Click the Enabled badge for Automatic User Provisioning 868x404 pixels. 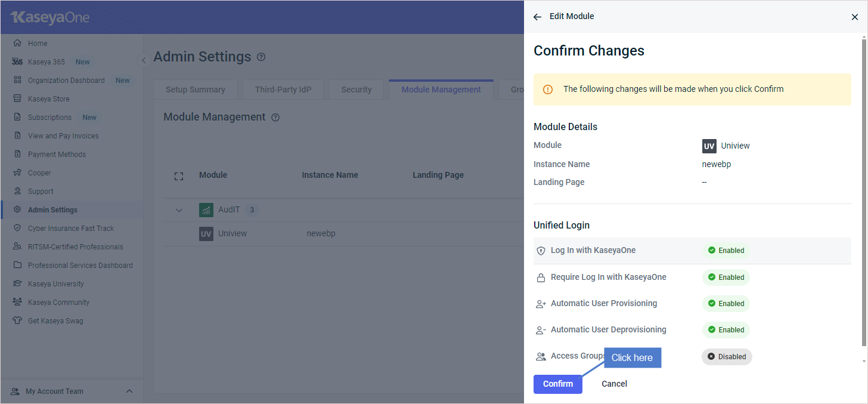click(x=726, y=304)
